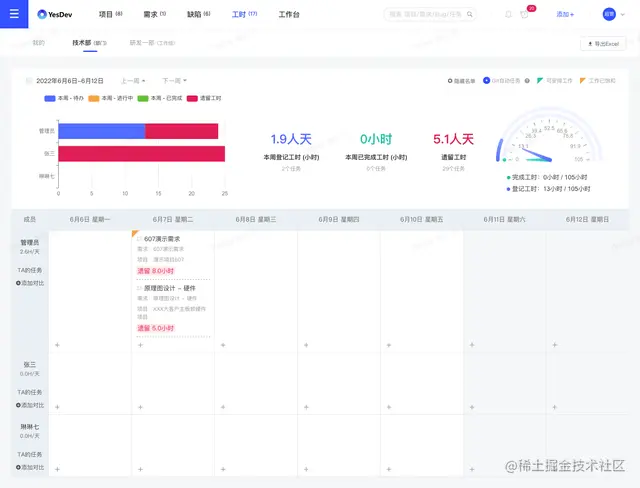This screenshot has height=488, width=640.
Task: Select the 技术部 department sub-tab
Action: coord(90,42)
